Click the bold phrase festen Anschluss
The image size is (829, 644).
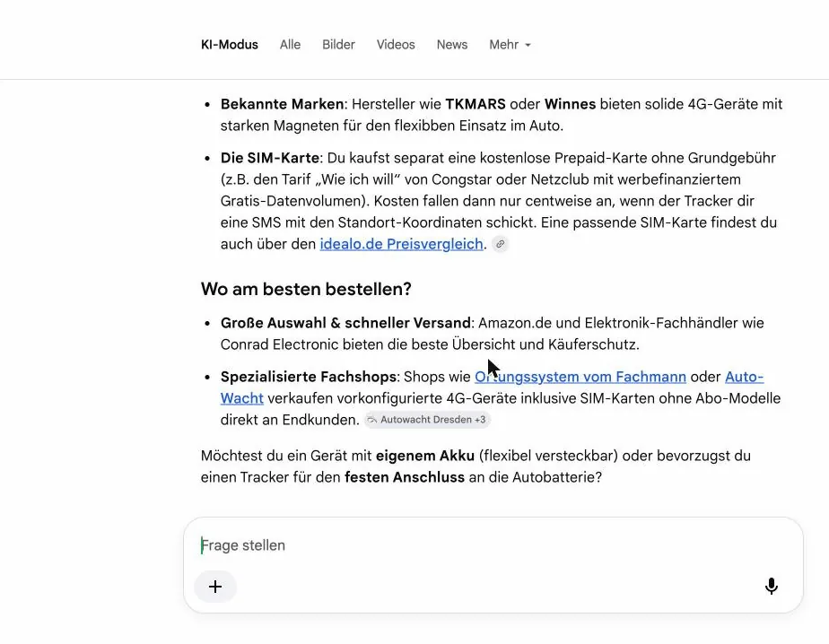pos(405,477)
